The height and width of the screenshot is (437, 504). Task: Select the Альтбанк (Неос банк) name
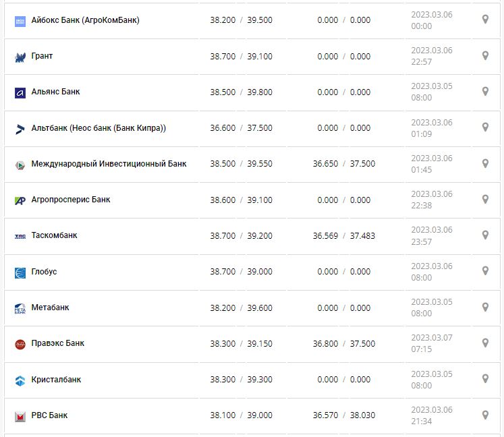[x=99, y=128]
